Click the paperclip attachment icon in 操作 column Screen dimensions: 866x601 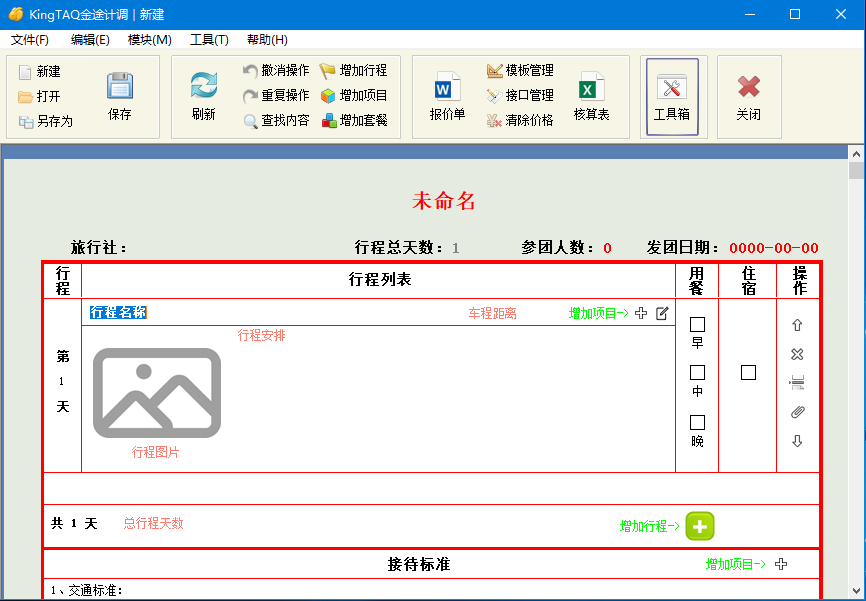[797, 412]
